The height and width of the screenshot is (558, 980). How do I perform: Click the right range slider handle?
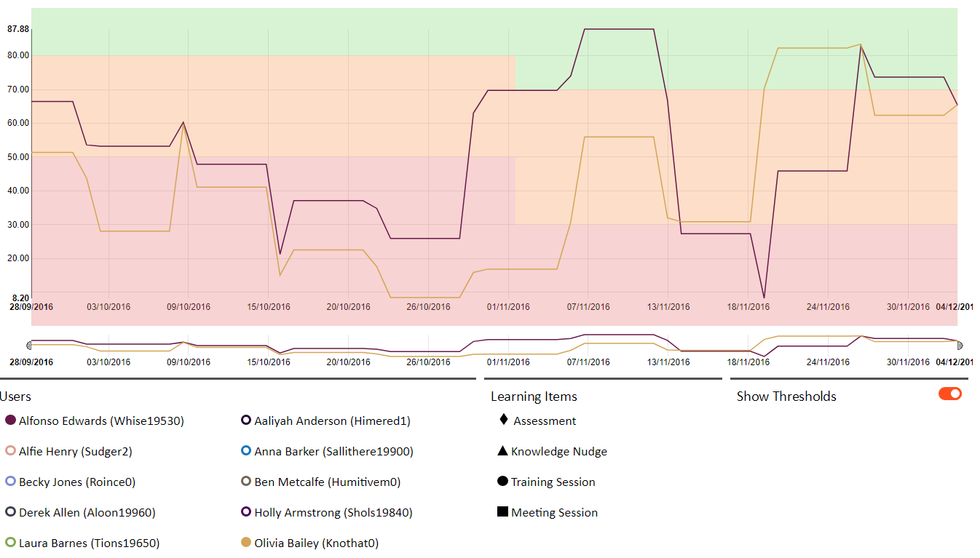960,345
